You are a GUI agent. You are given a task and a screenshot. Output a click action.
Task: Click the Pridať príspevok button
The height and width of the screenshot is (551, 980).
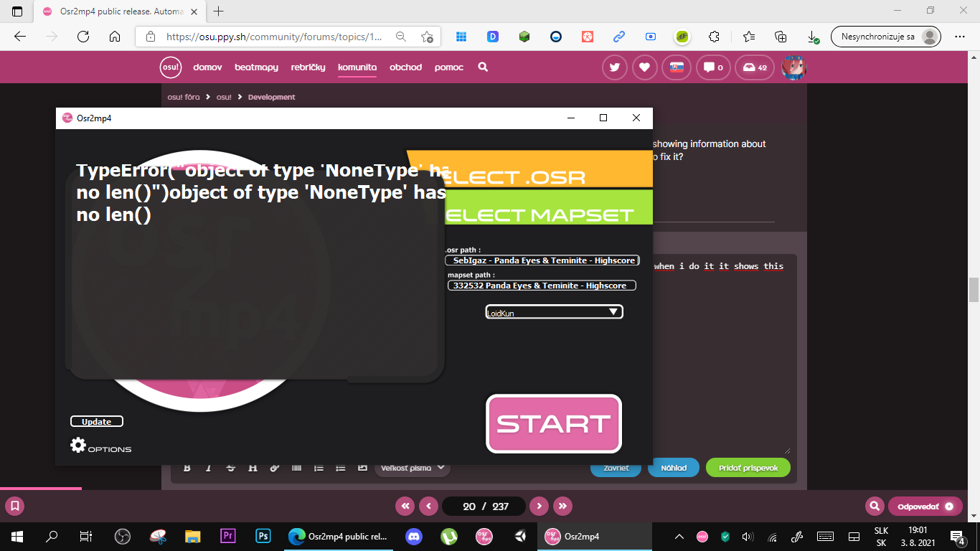click(748, 468)
